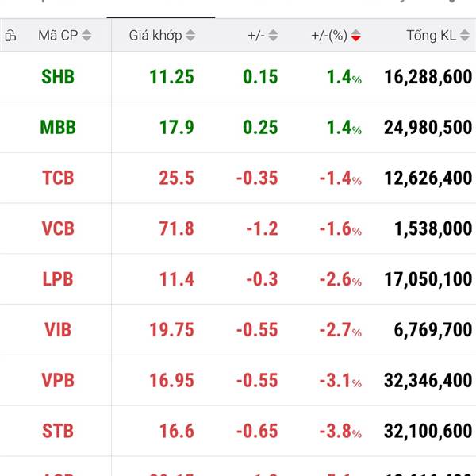Click STB volume 32,100,600
The height and width of the screenshot is (476, 476).
point(428,431)
